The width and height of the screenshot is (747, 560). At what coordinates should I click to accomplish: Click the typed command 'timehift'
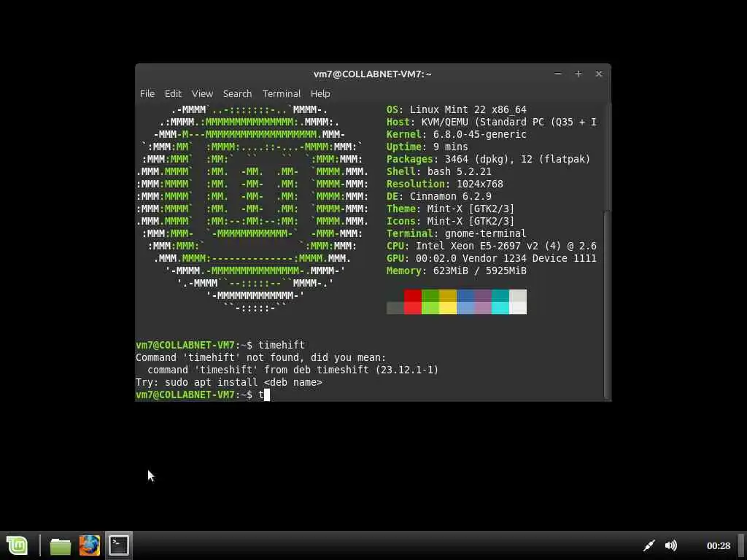click(282, 345)
